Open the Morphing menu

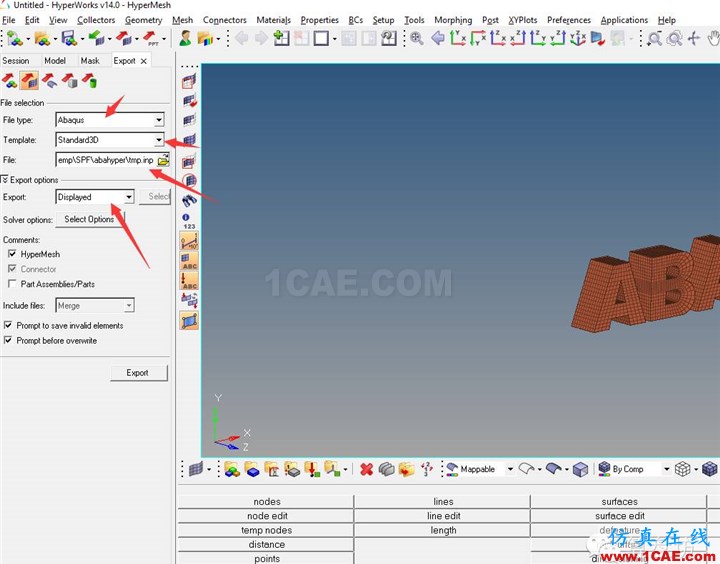(x=453, y=20)
